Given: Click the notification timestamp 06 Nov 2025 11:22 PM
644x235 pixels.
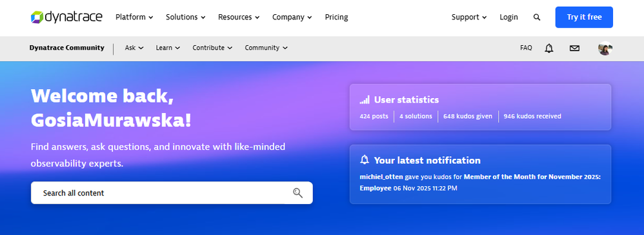Looking at the screenshot, I should (425, 189).
